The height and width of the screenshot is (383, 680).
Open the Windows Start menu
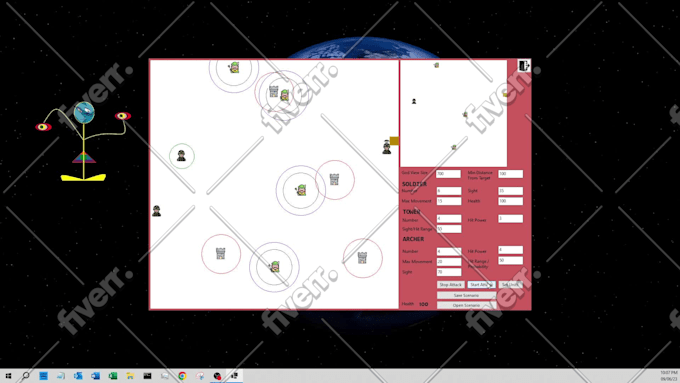coord(8,376)
